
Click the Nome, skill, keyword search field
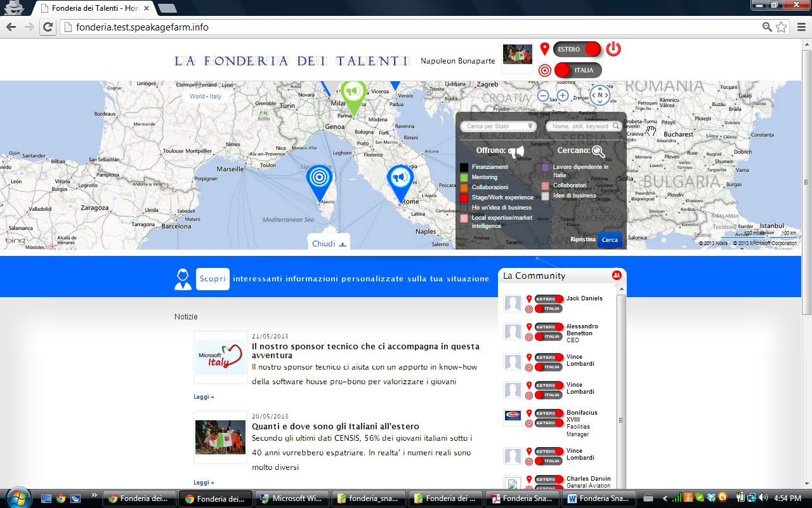pos(584,126)
